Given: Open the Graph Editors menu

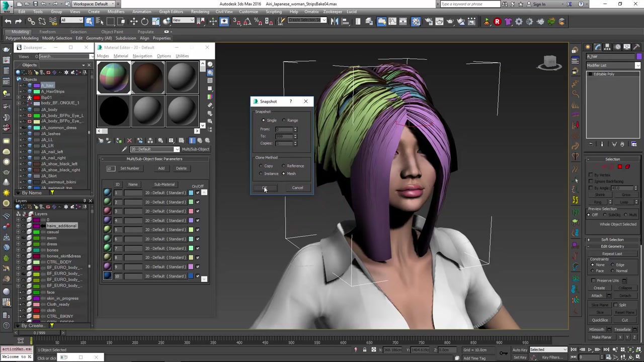Looking at the screenshot, I should pyautogui.click(x=171, y=12).
